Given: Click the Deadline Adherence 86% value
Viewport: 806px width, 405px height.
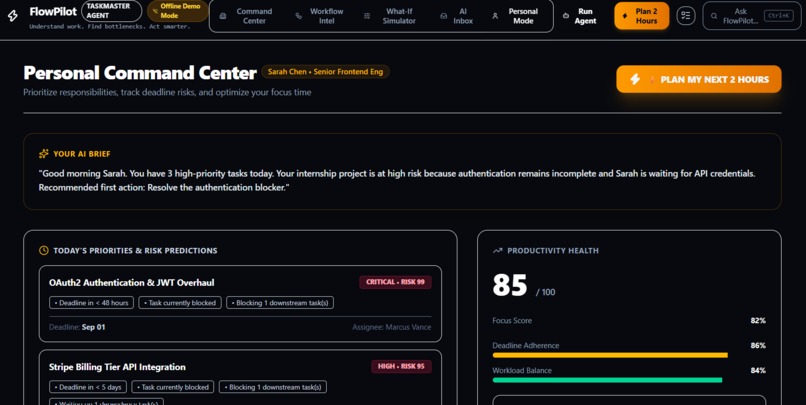Looking at the screenshot, I should (x=758, y=345).
